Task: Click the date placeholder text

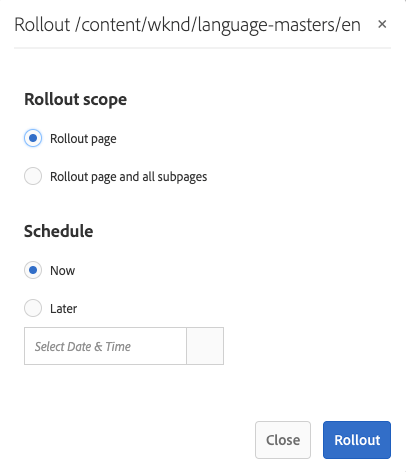Action: tap(83, 346)
